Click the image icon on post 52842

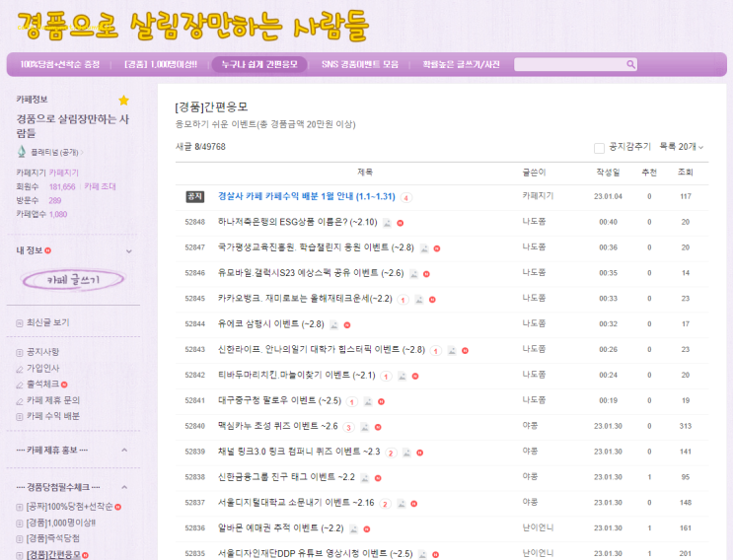(403, 377)
